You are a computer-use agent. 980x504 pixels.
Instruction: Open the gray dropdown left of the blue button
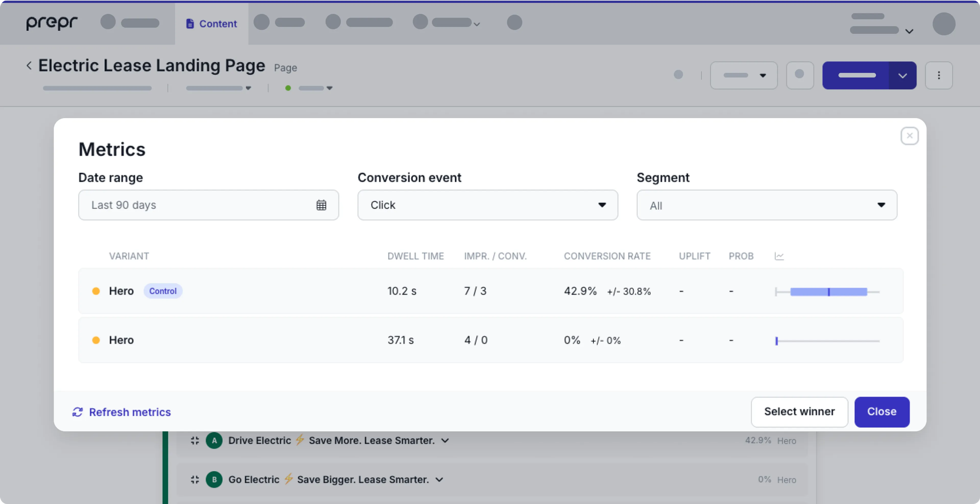pyautogui.click(x=744, y=75)
